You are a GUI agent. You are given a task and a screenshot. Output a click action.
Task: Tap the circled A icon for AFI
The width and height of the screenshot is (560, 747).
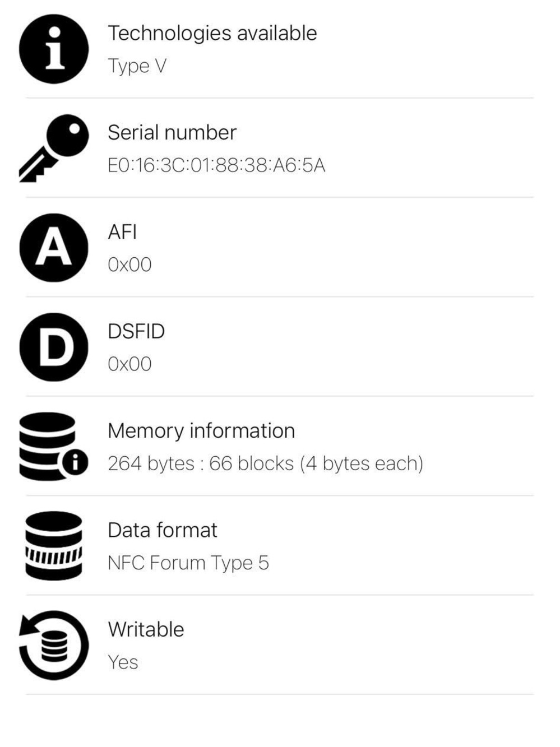[54, 248]
